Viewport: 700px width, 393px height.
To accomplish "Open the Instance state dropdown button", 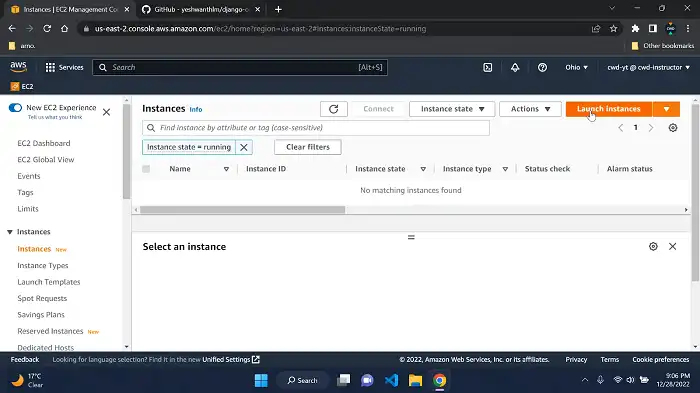I will 452,109.
